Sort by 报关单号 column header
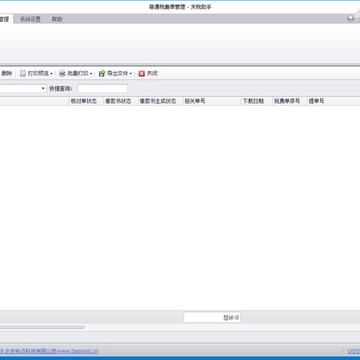 (x=212, y=101)
